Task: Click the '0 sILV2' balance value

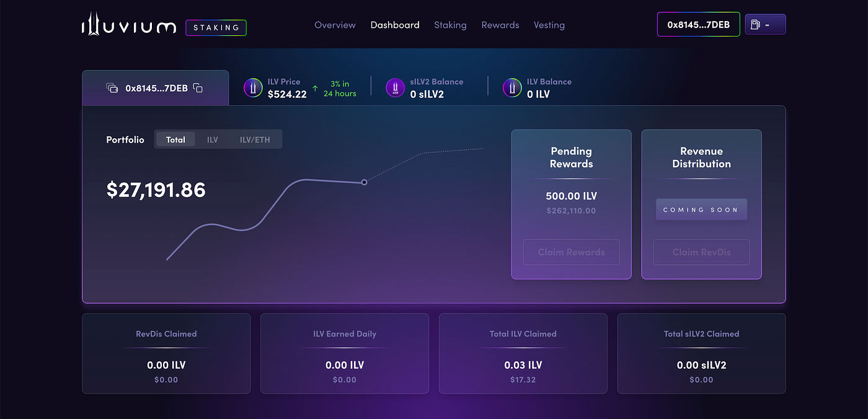Action: tap(427, 94)
